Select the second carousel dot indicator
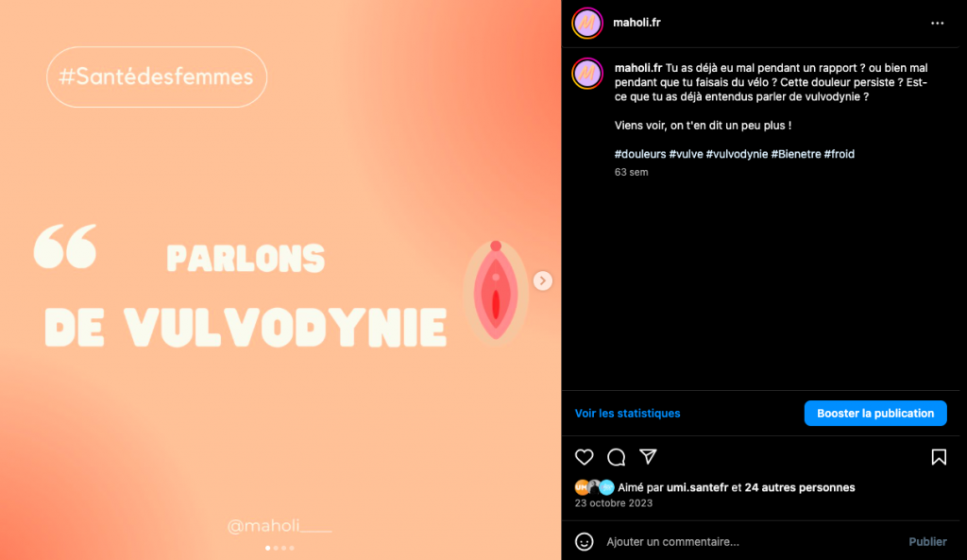Image resolution: width=967 pixels, height=560 pixels. click(276, 548)
